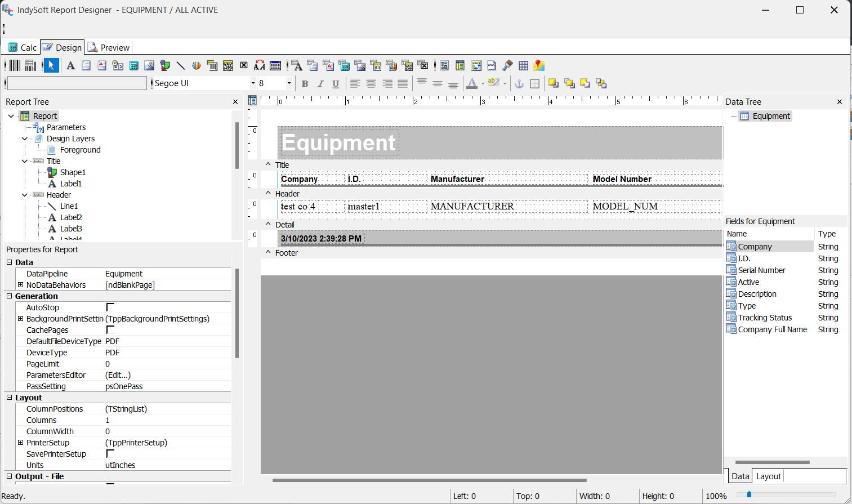The width and height of the screenshot is (852, 504).
Task: Check the SavePrinterSetup option
Action: (x=110, y=454)
